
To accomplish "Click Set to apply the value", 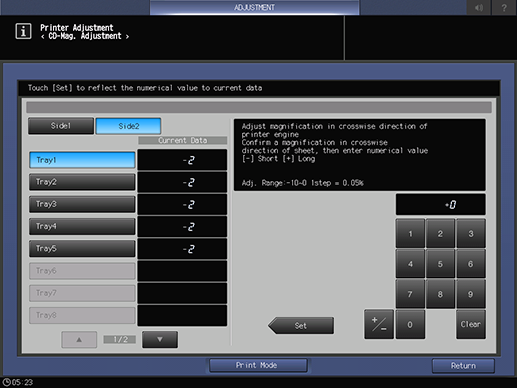I will coord(301,325).
